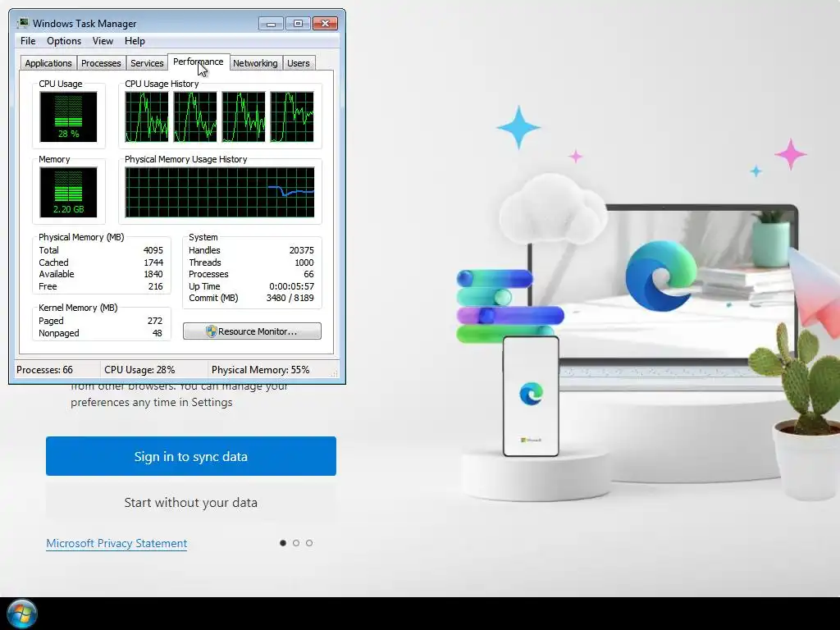840x630 pixels.
Task: Minimize the Task Manager window
Action: (271, 24)
